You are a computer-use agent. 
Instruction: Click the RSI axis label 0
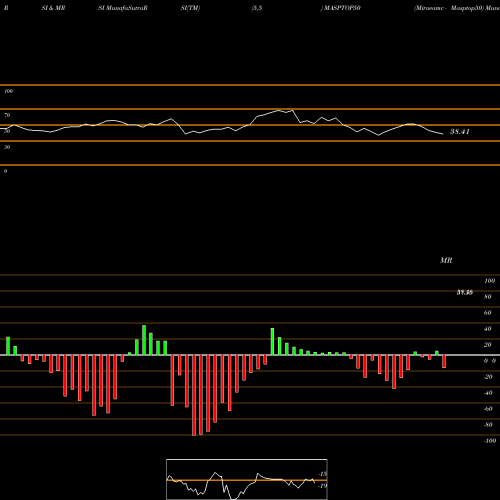click(x=5, y=171)
